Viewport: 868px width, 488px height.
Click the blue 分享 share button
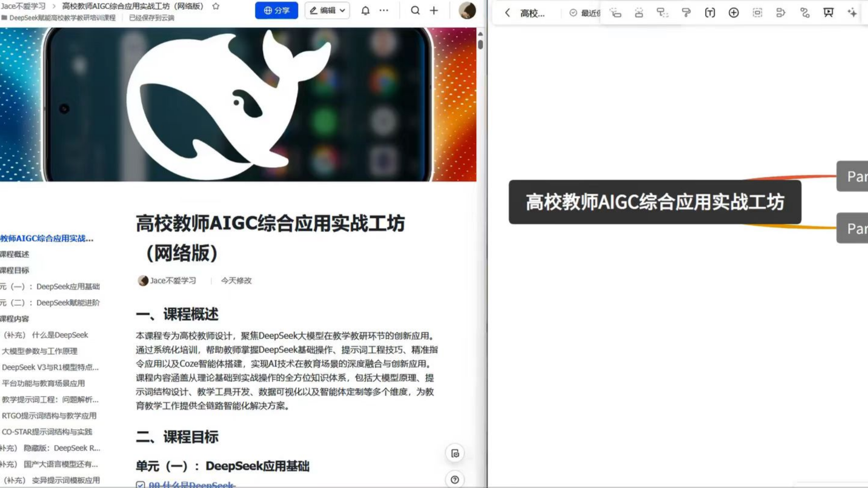click(276, 10)
